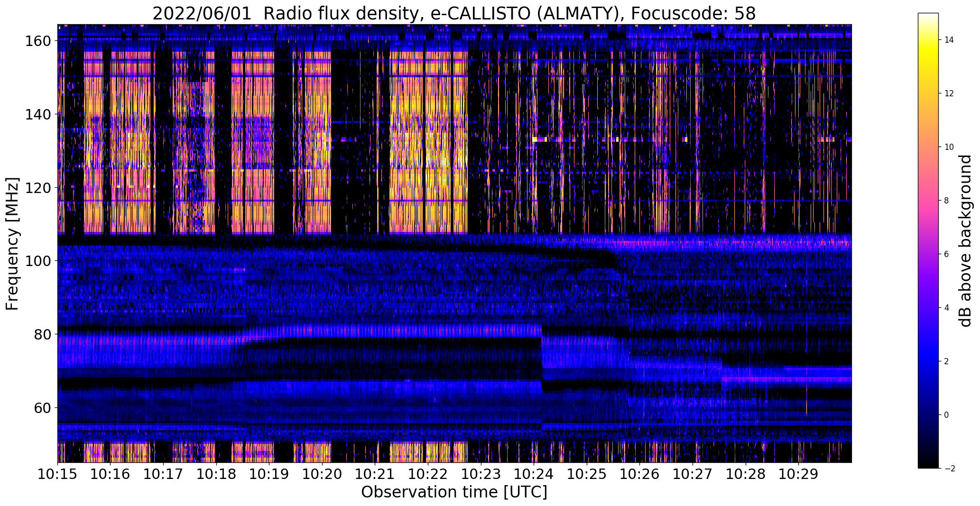Viewport: 980px width, 506px height.
Task: Click the 'dB above background' colorbar label
Action: click(965, 241)
